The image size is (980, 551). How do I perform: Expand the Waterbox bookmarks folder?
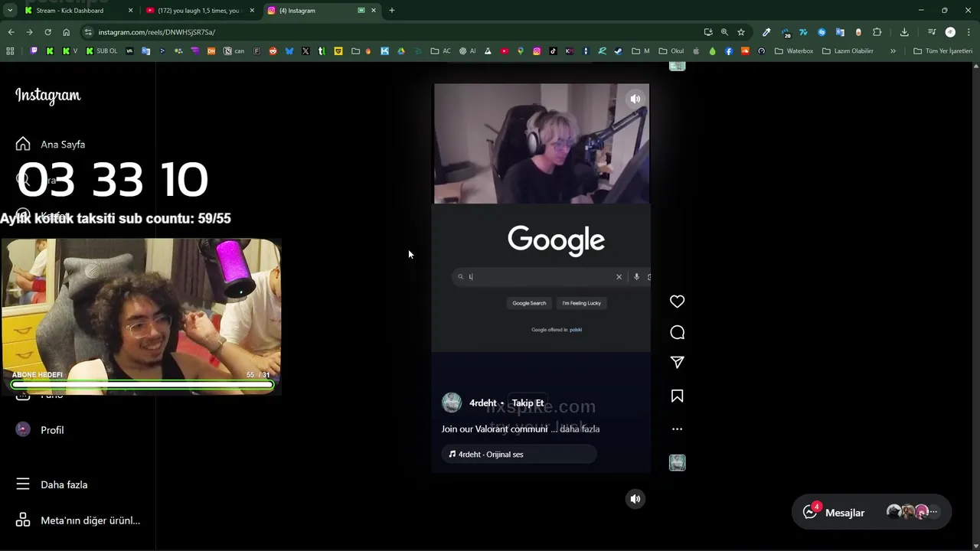[794, 51]
